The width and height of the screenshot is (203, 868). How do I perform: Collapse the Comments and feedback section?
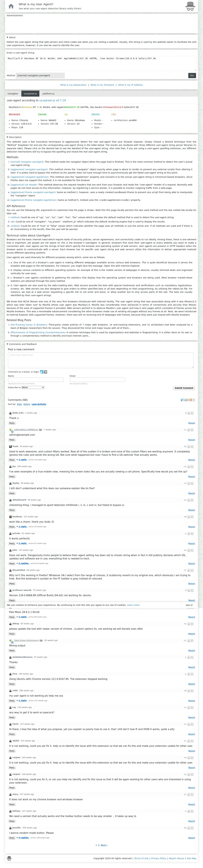click(x=7, y=344)
